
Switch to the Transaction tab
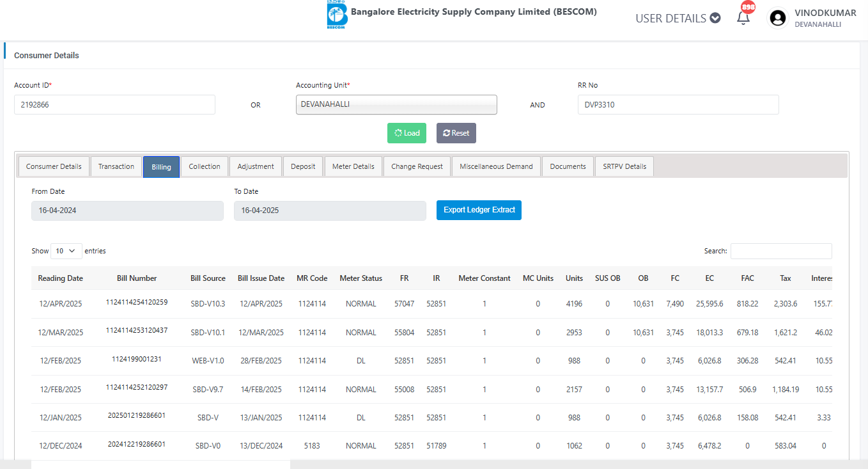[x=116, y=166]
